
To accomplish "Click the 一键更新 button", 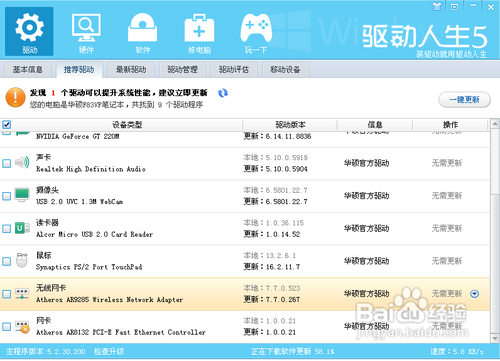I will coord(464,99).
